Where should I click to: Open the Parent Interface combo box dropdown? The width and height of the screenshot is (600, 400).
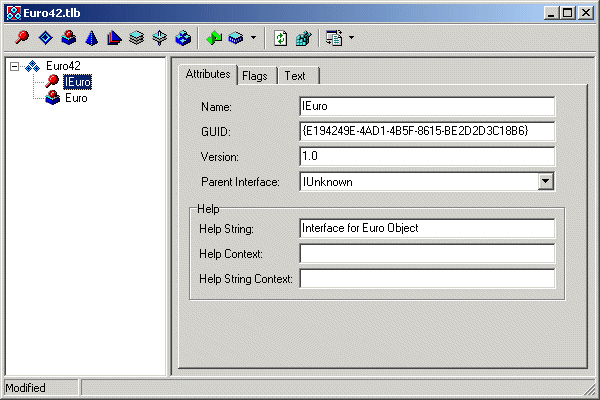pos(545,182)
